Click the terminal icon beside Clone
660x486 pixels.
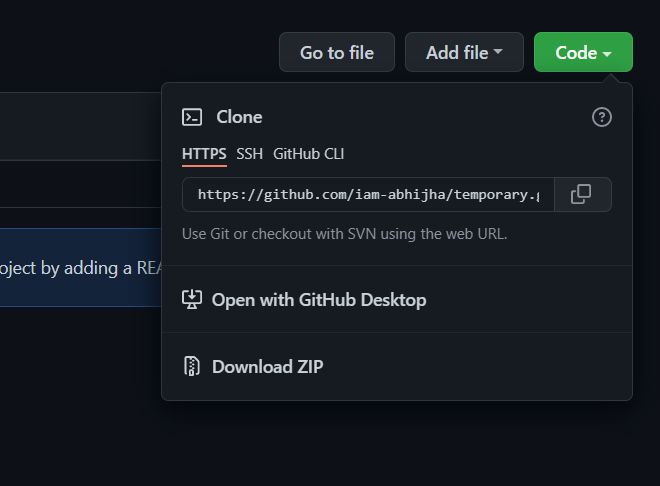(x=192, y=117)
